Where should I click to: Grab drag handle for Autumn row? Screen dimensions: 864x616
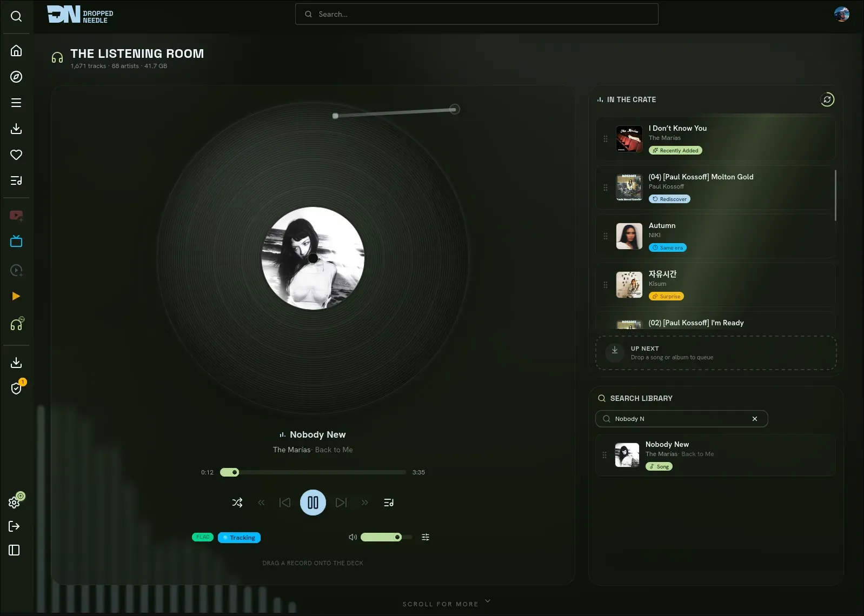(x=606, y=236)
